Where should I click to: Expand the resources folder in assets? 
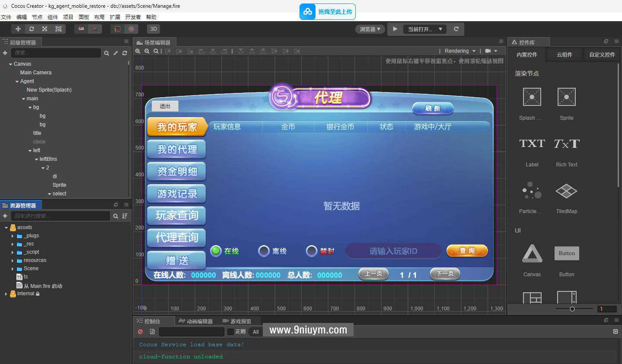(x=13, y=260)
